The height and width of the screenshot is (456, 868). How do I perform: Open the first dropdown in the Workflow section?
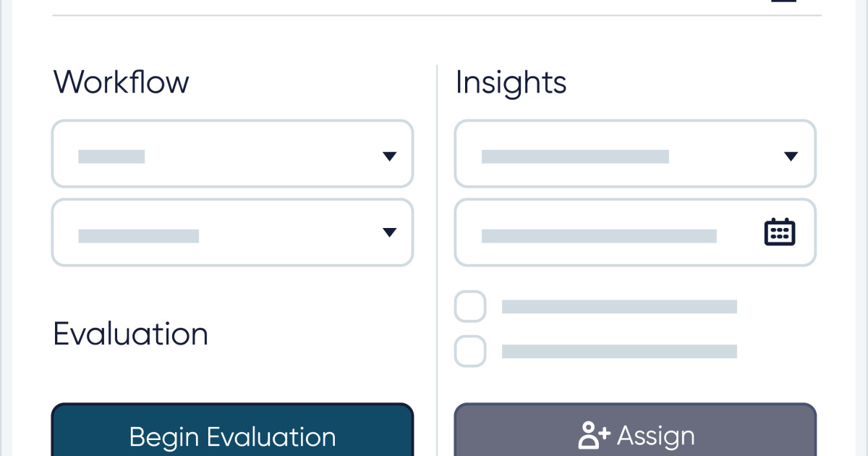pos(232,153)
